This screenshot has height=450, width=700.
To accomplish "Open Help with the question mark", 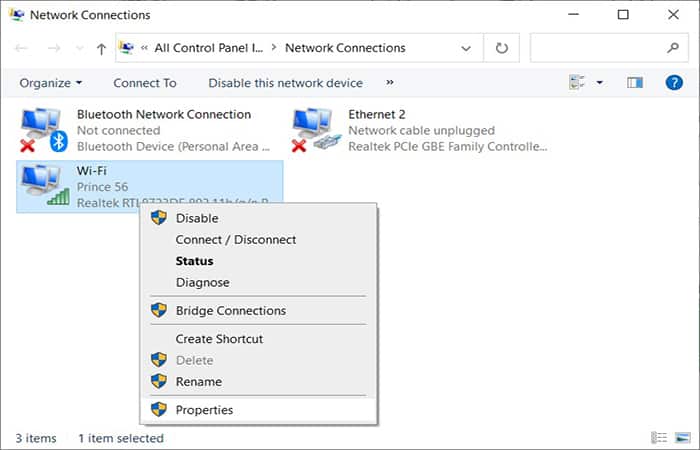I will click(x=674, y=83).
